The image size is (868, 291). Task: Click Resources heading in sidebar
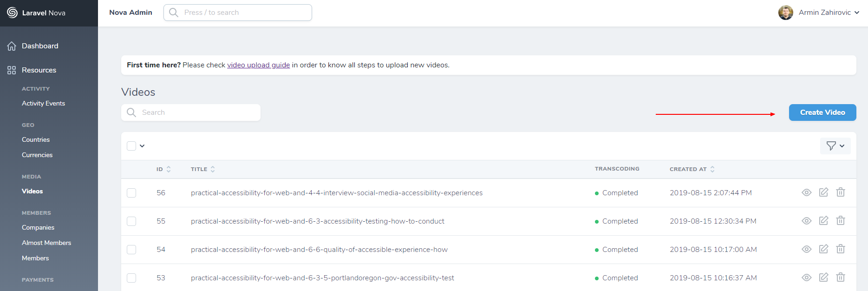click(39, 70)
